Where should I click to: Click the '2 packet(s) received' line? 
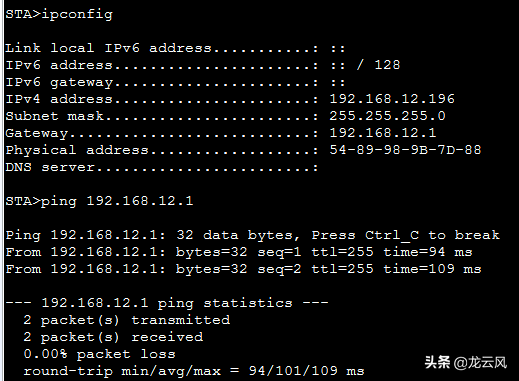pyautogui.click(x=113, y=337)
